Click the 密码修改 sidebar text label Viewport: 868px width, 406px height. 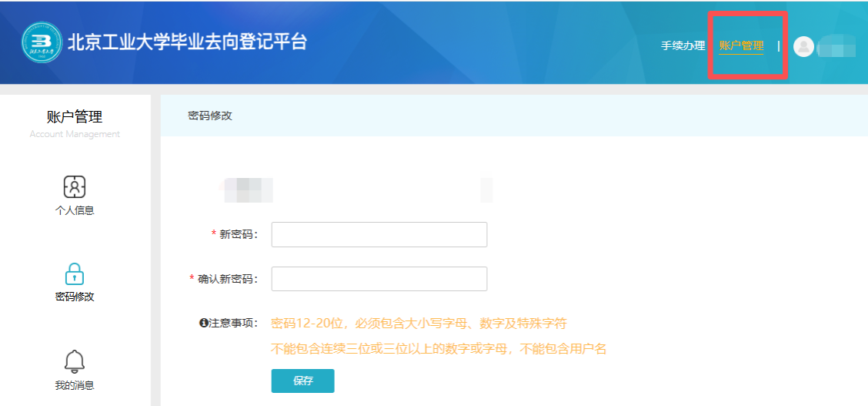click(75, 297)
